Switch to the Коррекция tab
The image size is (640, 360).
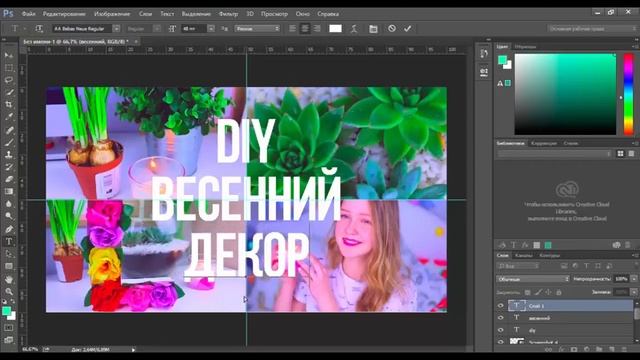[x=544, y=143]
